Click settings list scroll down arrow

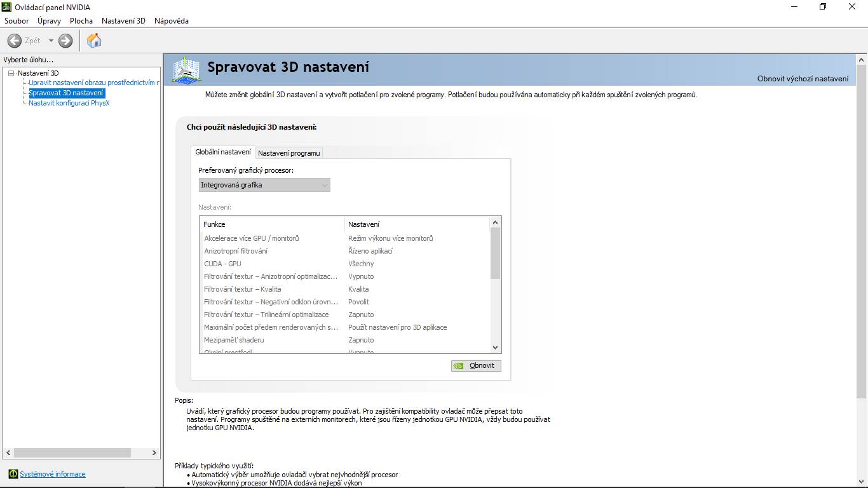click(496, 348)
